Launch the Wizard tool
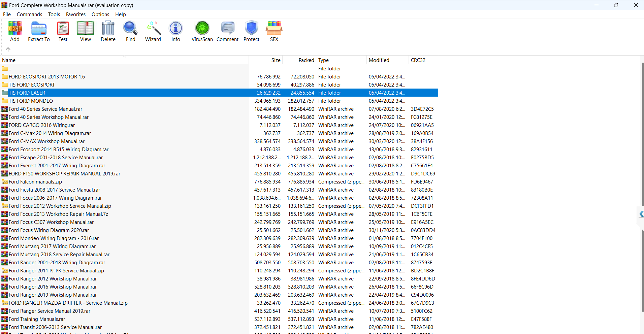644x334 pixels. [153, 31]
